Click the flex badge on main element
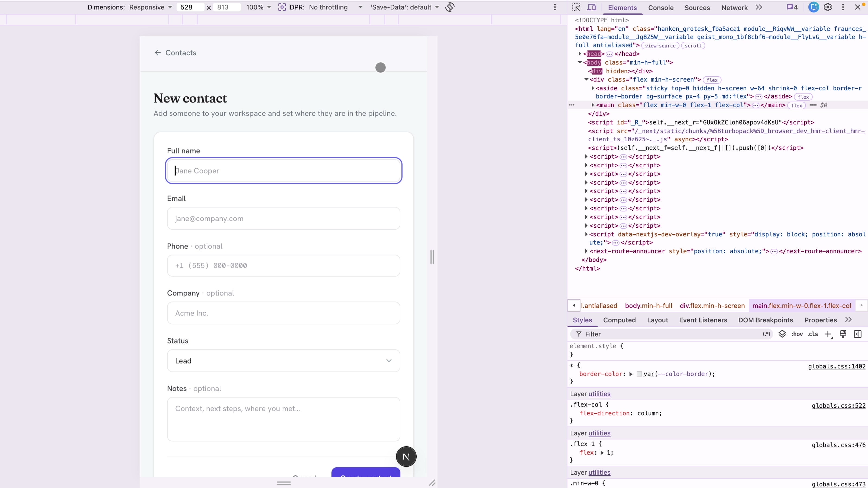868x488 pixels. pos(797,105)
